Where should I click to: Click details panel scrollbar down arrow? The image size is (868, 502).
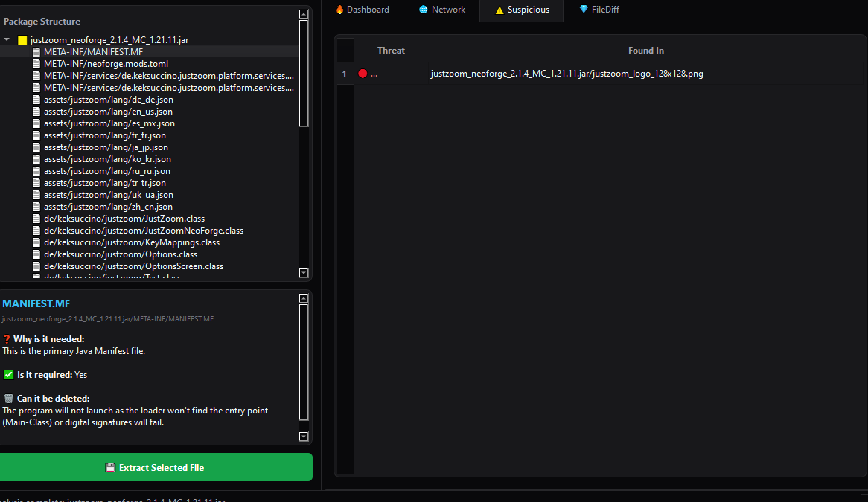(x=304, y=437)
